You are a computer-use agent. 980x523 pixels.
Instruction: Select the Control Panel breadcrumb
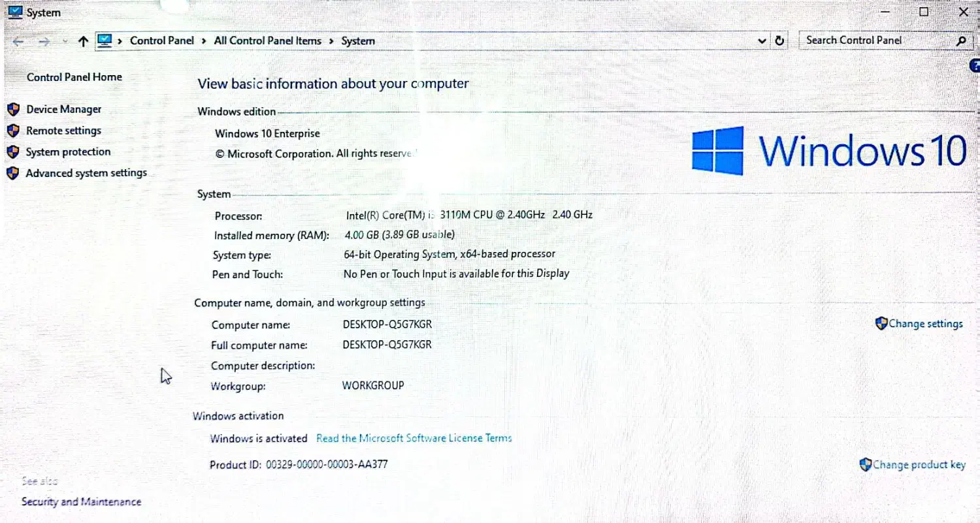[x=162, y=40]
